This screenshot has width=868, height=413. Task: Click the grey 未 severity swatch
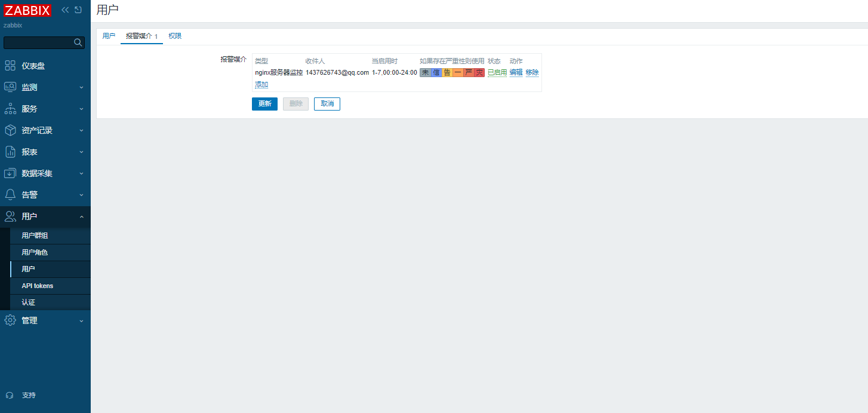(x=425, y=72)
